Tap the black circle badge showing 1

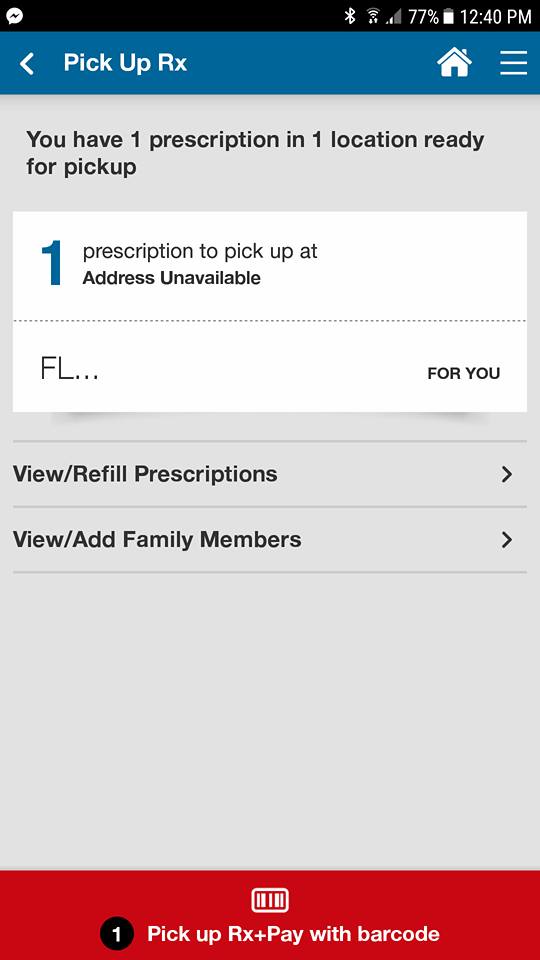(116, 934)
